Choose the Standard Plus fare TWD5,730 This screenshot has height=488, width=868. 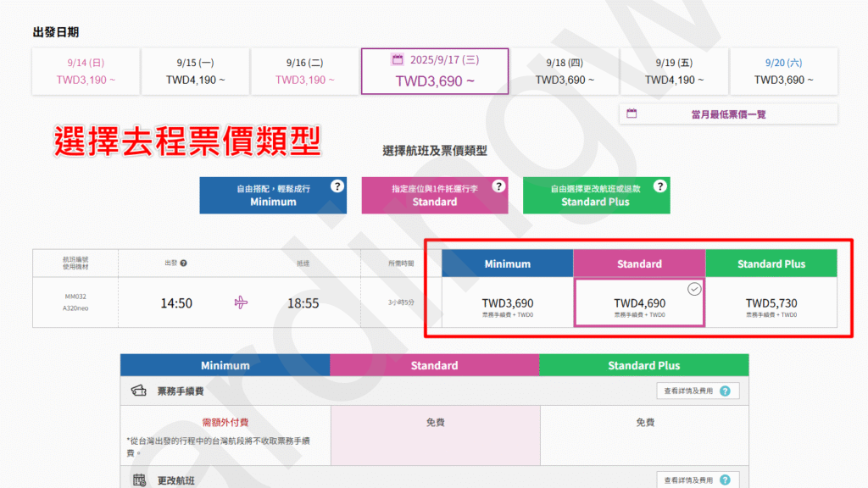pyautogui.click(x=771, y=302)
